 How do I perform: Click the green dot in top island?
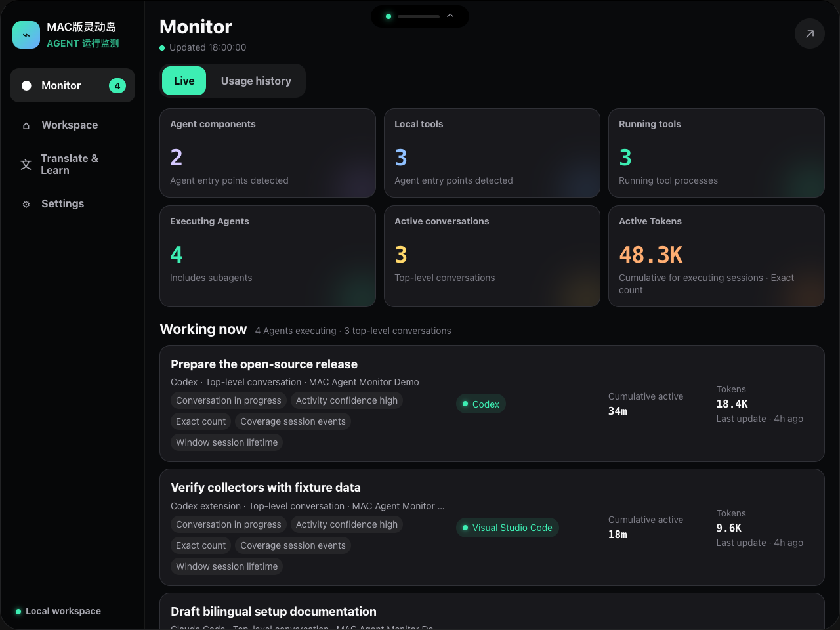click(388, 16)
